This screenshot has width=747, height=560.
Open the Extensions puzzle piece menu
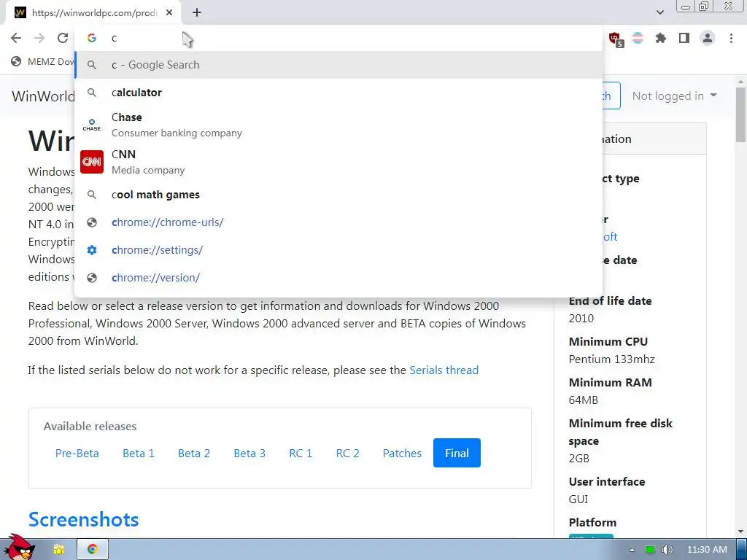(661, 38)
